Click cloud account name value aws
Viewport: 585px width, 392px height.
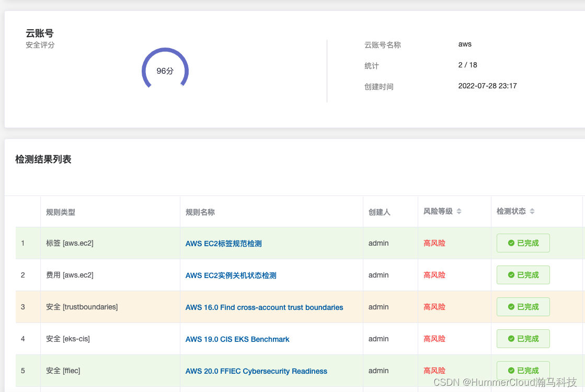click(465, 44)
